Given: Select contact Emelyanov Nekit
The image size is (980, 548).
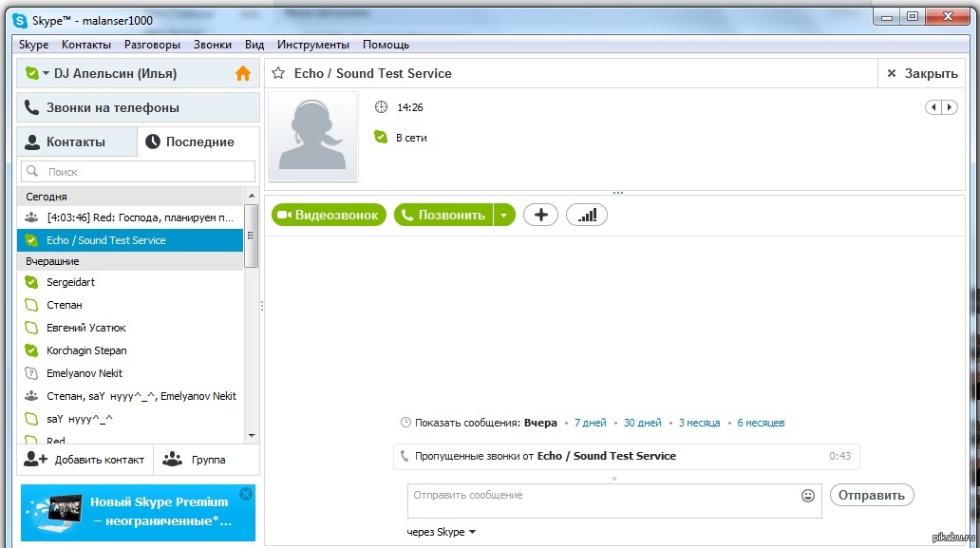Looking at the screenshot, I should click(x=130, y=373).
